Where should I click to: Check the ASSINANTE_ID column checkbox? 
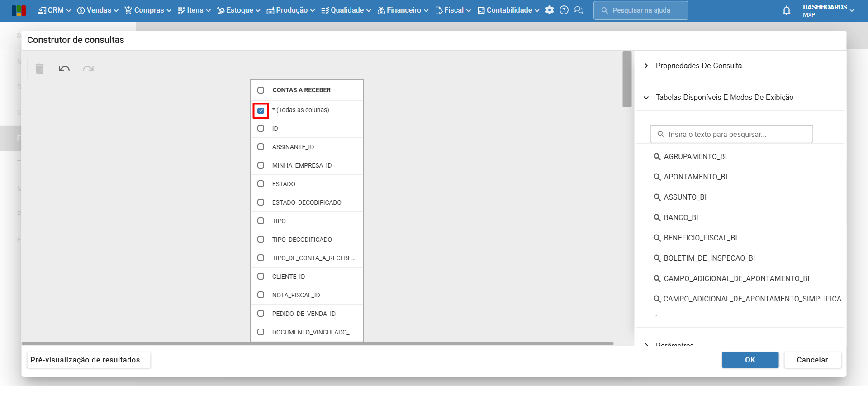pyautogui.click(x=261, y=147)
